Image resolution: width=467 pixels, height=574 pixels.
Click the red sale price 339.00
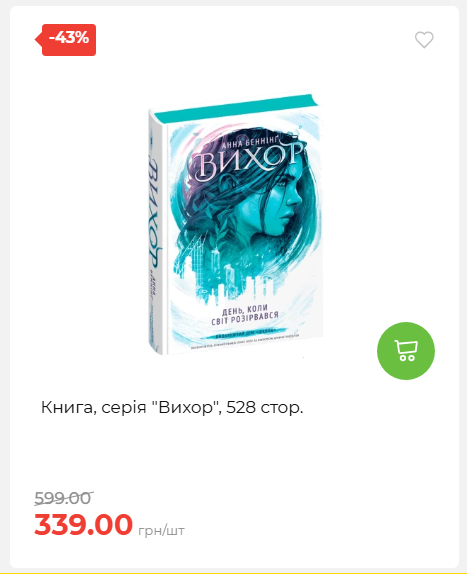point(83,525)
